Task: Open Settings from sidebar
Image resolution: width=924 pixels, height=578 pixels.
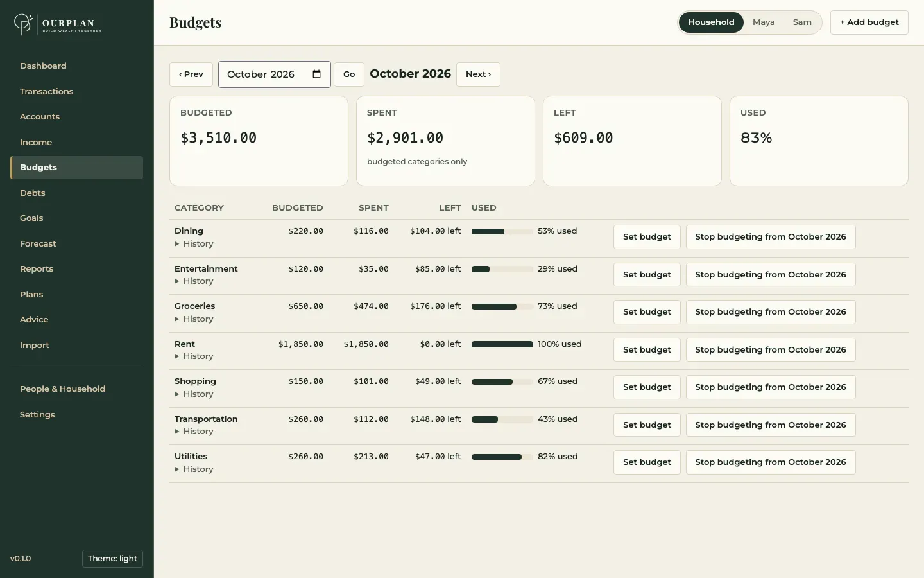Action: click(x=76, y=415)
